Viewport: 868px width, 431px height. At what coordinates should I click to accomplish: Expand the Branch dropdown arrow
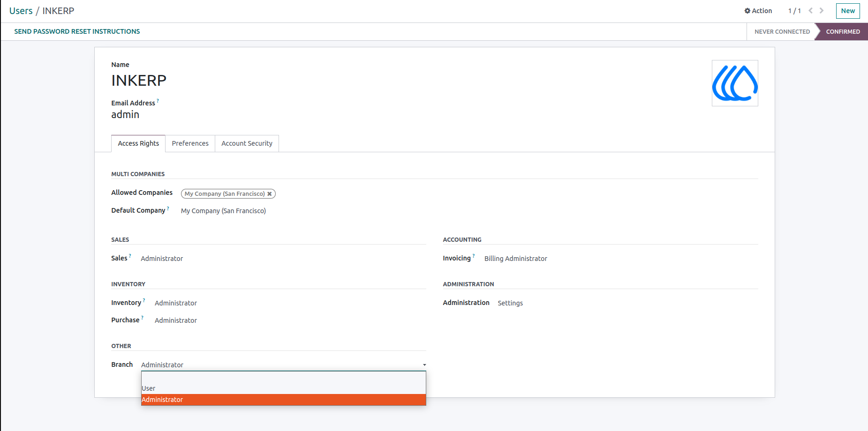click(424, 365)
